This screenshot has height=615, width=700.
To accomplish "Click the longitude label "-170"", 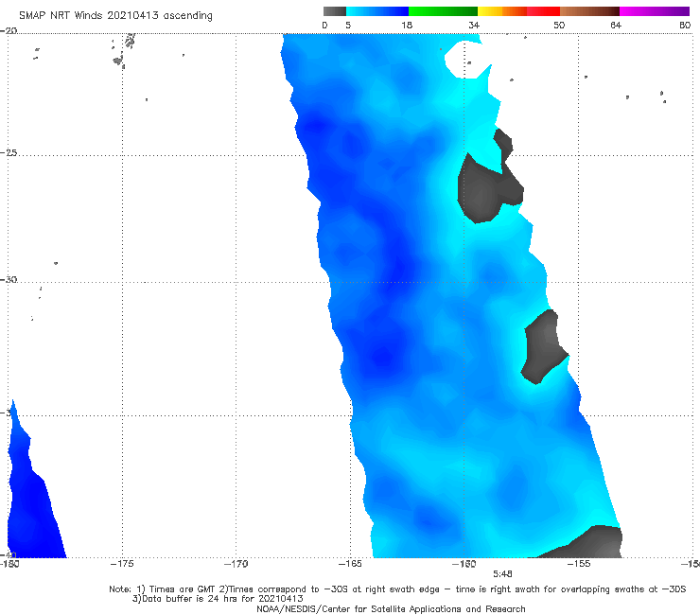I will [236, 564].
